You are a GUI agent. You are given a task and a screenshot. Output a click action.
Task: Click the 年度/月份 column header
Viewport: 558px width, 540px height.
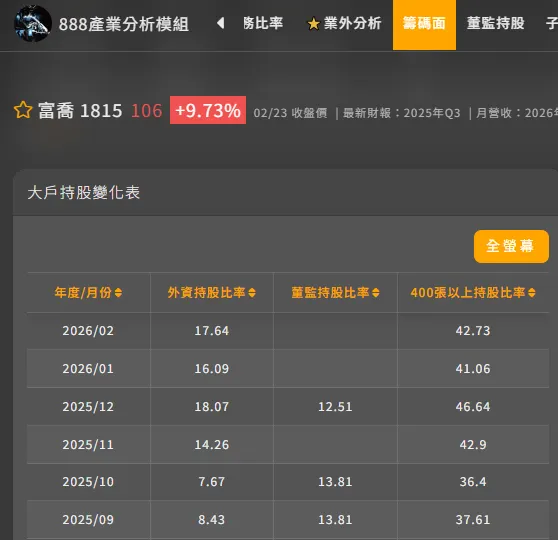pos(83,293)
